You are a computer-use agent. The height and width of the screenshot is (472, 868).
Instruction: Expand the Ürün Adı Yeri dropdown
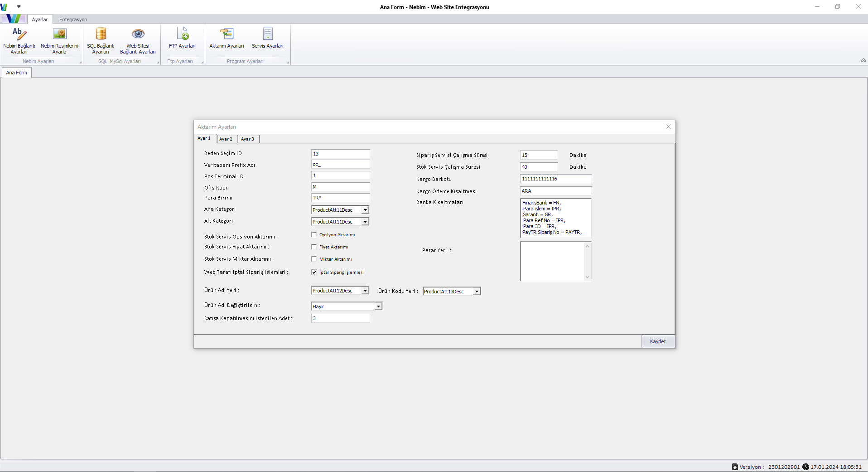point(365,290)
